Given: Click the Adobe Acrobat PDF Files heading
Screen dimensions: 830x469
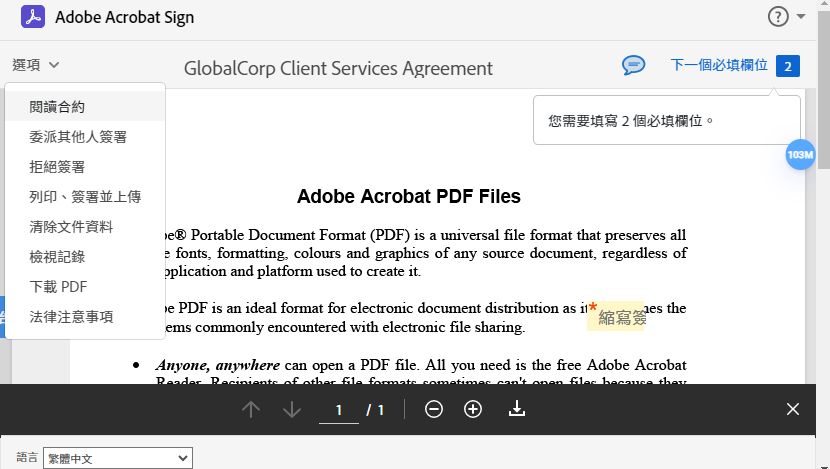Looking at the screenshot, I should coord(409,196).
